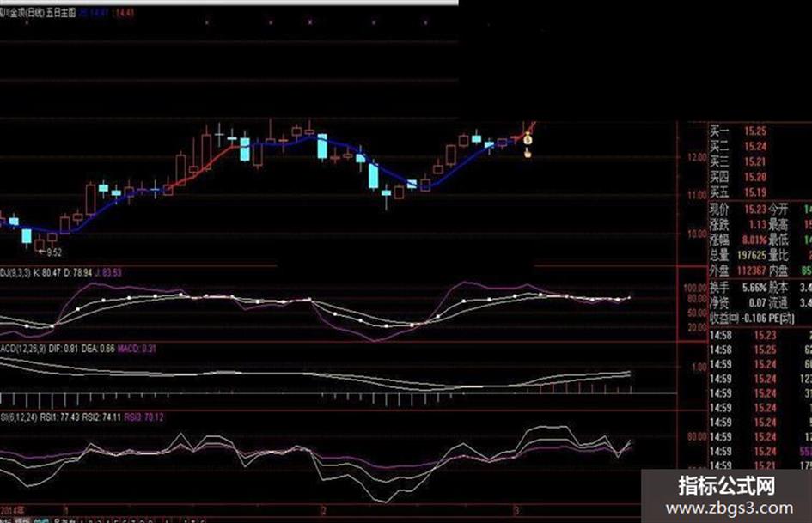Click the 现价 value 15.23

(755, 210)
